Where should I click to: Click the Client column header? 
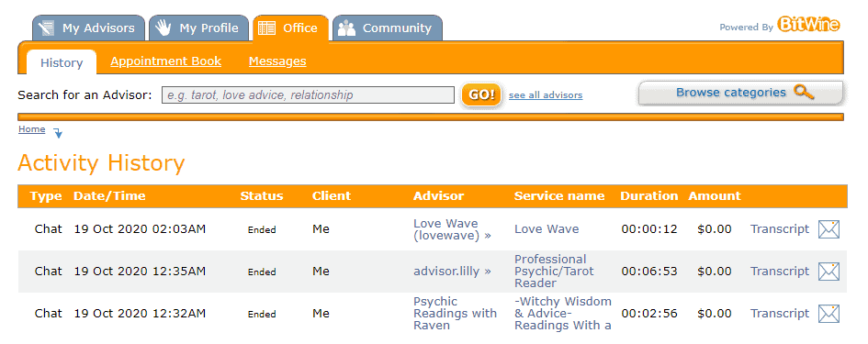click(x=331, y=196)
